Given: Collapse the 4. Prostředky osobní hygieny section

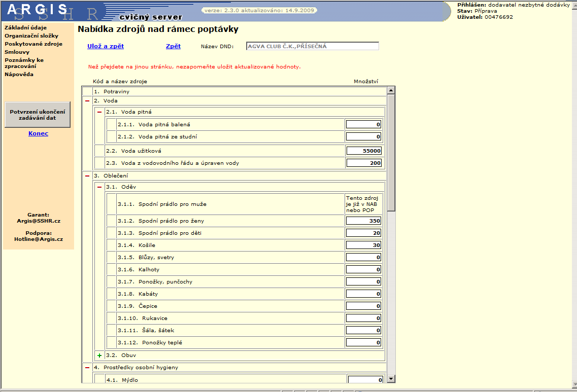Looking at the screenshot, I should pos(87,367).
